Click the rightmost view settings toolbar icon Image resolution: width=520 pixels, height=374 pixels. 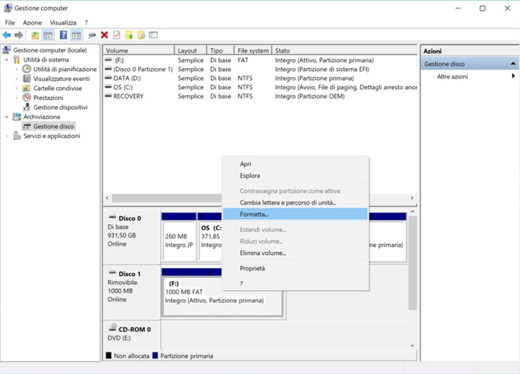153,35
